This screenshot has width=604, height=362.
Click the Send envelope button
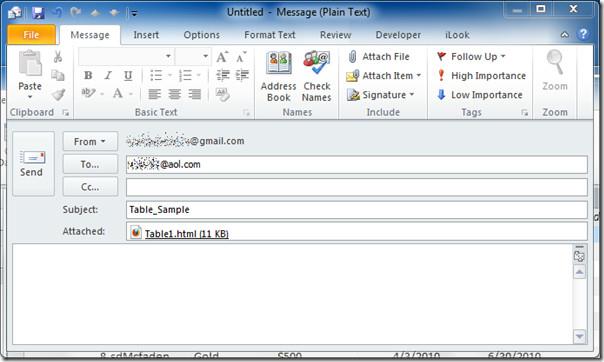click(x=32, y=164)
